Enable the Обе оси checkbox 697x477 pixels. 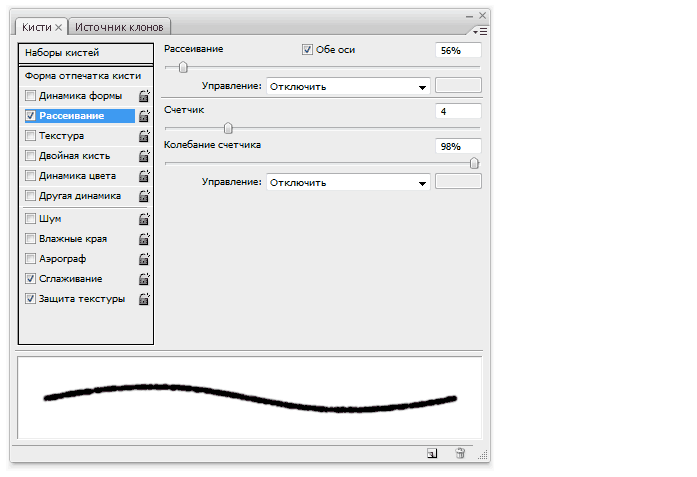pos(308,49)
